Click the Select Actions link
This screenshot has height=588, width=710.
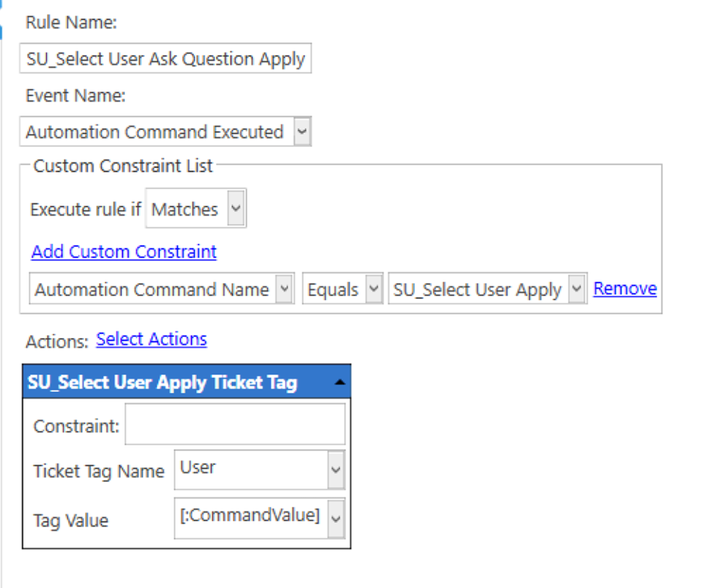tap(152, 339)
